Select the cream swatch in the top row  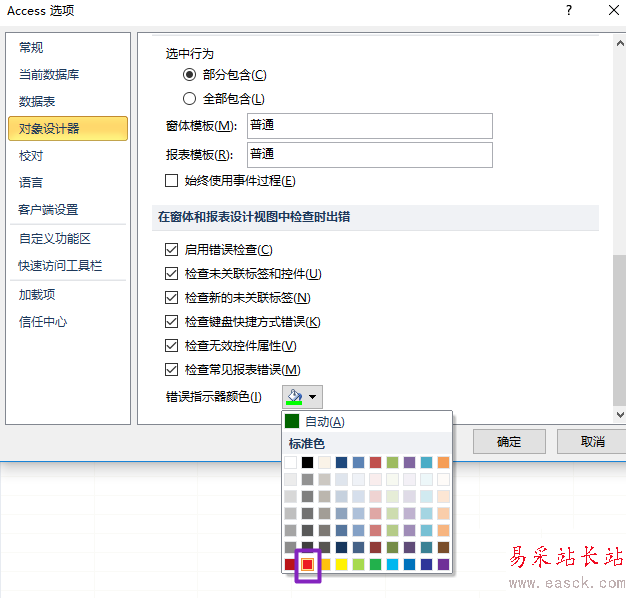click(325, 462)
